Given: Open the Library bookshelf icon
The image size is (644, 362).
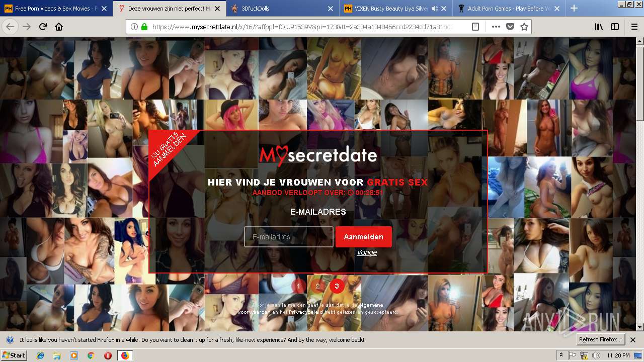Looking at the screenshot, I should click(599, 27).
